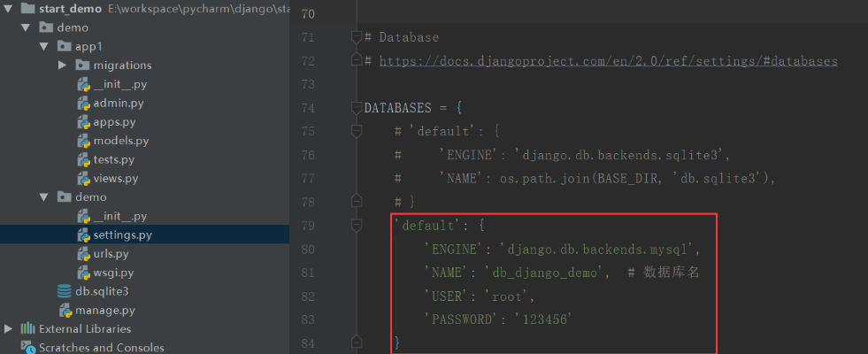Collapse the inner demo package arrow
Screen dimensions: 868x354
[44, 197]
